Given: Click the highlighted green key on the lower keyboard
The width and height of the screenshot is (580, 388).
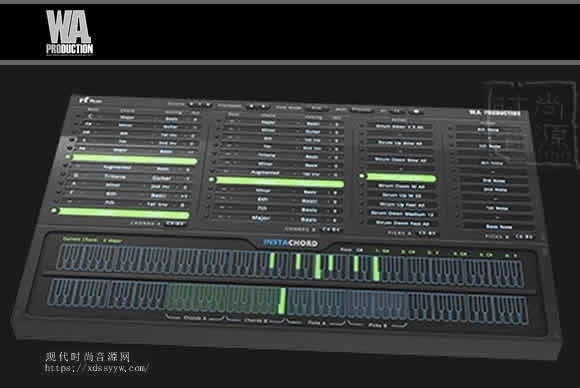Looking at the screenshot, I should (x=282, y=300).
